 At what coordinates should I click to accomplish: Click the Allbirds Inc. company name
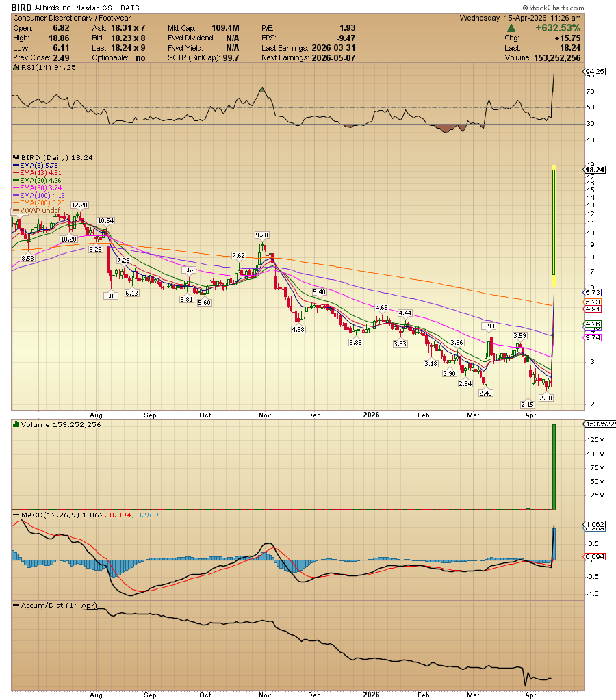tap(53, 8)
